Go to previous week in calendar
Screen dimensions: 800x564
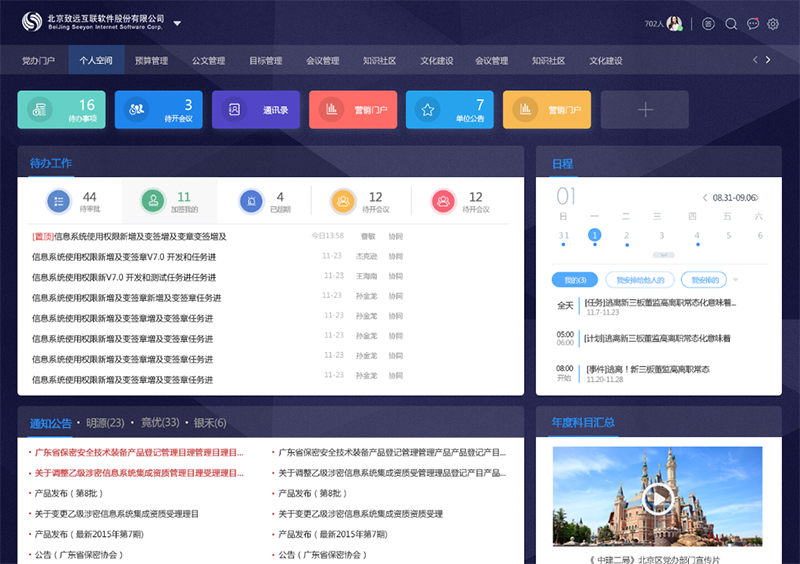[705, 198]
